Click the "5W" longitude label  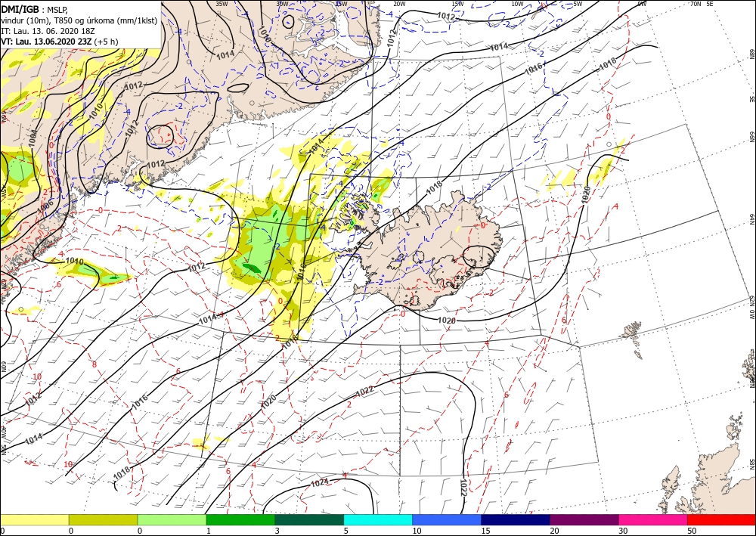coord(578,4)
